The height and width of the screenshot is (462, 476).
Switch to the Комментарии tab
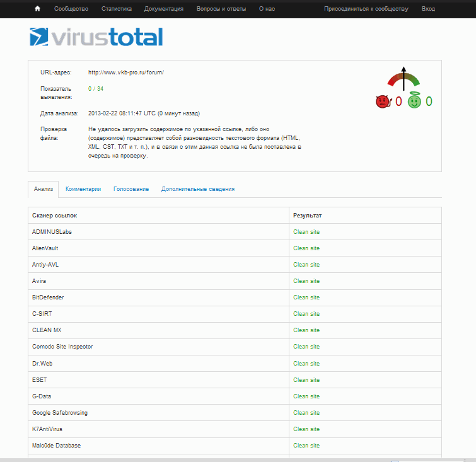tap(83, 189)
